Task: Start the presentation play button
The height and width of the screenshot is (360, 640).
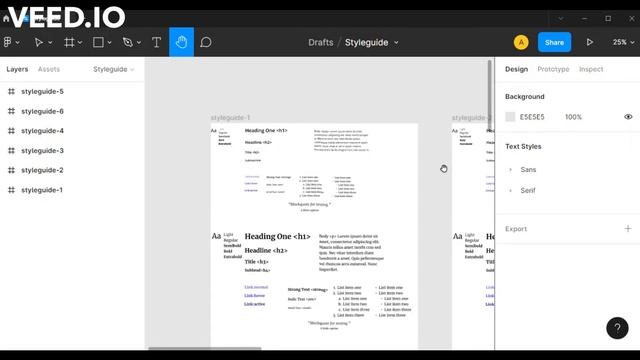Action: (589, 42)
